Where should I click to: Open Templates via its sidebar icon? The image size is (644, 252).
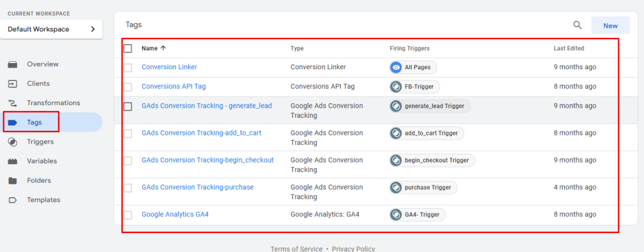tap(13, 200)
